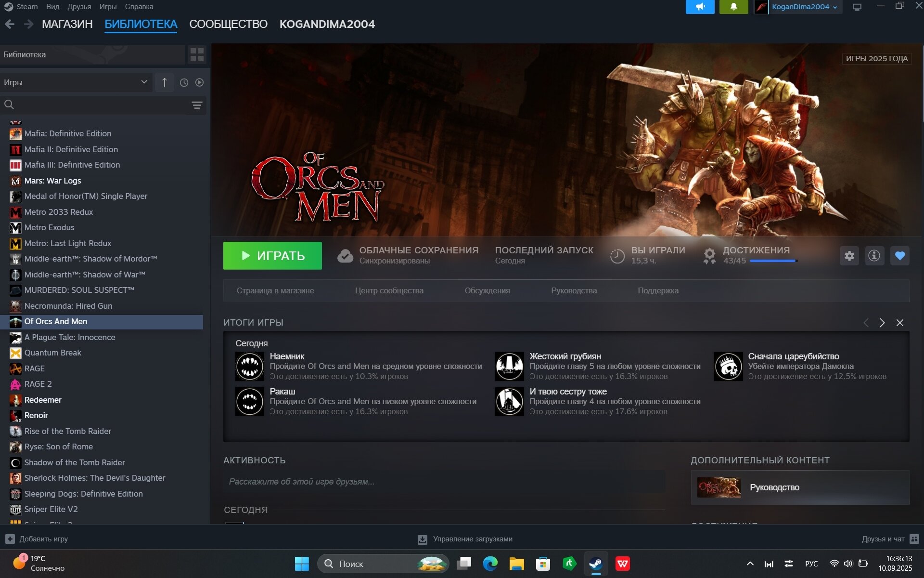This screenshot has width=924, height=578.
Task: Open the KOGANDIMA2004 profile tab
Action: tap(327, 24)
